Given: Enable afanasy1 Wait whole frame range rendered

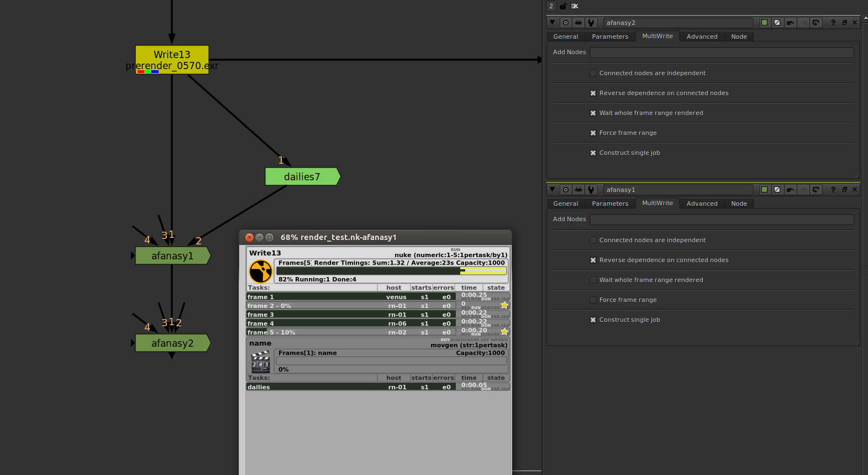Looking at the screenshot, I should (x=593, y=280).
